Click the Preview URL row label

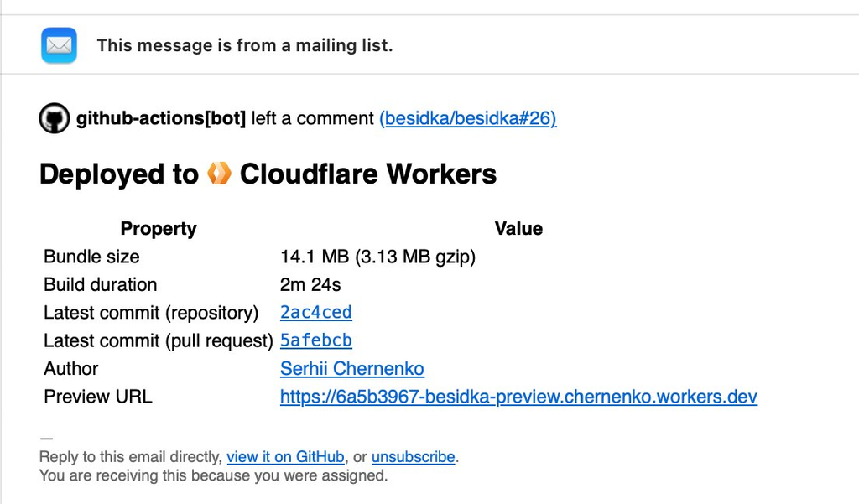(98, 396)
